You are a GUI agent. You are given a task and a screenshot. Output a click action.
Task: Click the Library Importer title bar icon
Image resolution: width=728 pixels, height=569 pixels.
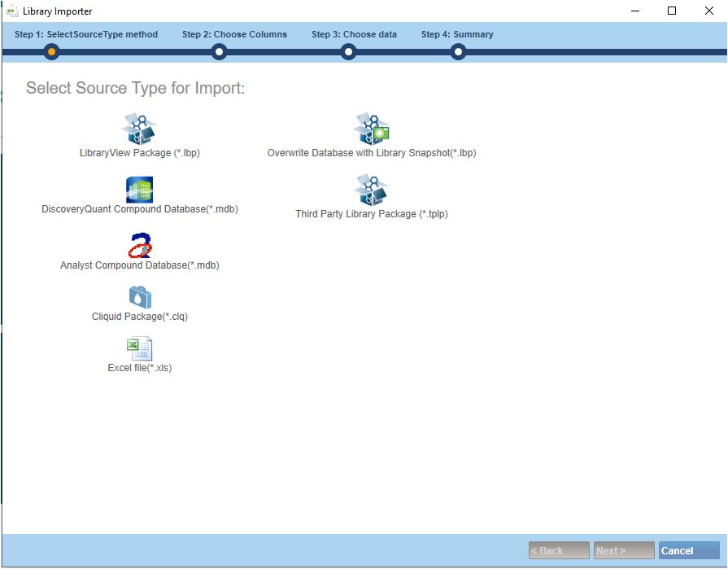11,11
